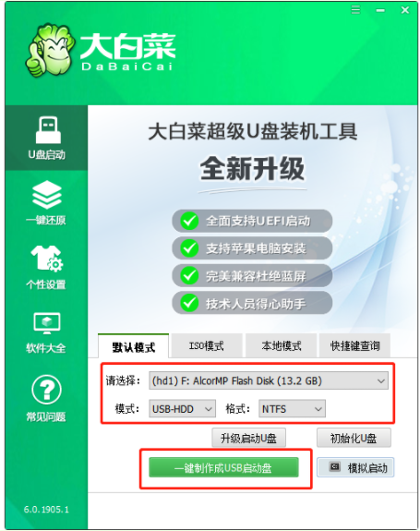Click green checkmark beside 全面支持UEFI启动
This screenshot has height=531, width=420.
tap(189, 221)
